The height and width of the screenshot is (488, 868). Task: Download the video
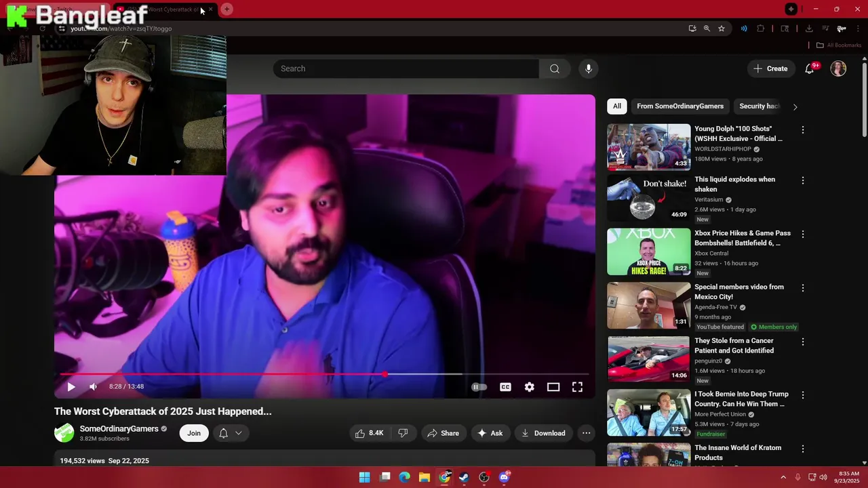pos(543,433)
